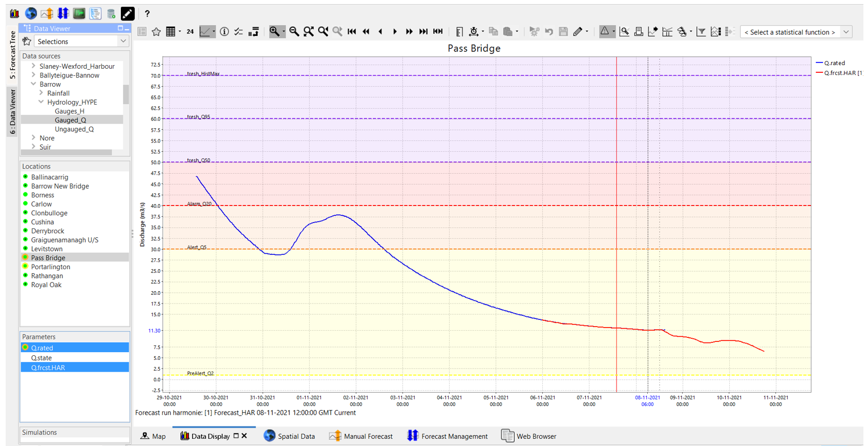This screenshot has height=446, width=868.
Task: Toggle the threshold warning triangle button
Action: [605, 32]
